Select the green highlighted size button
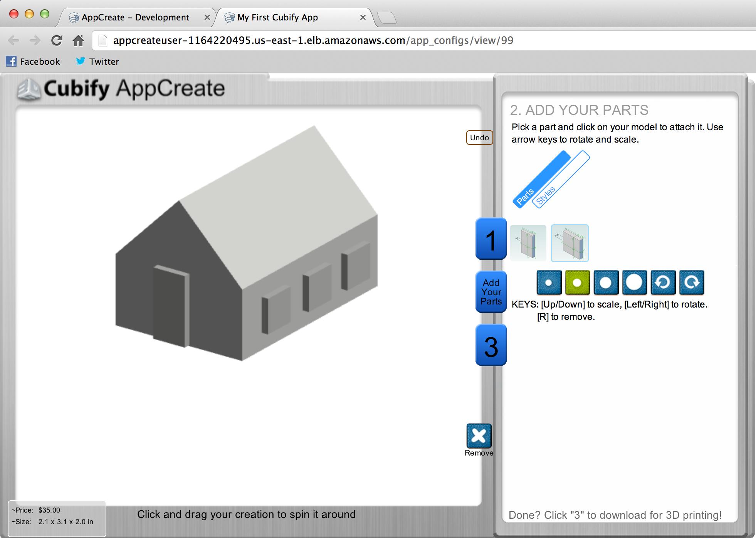This screenshot has height=538, width=756. [577, 282]
